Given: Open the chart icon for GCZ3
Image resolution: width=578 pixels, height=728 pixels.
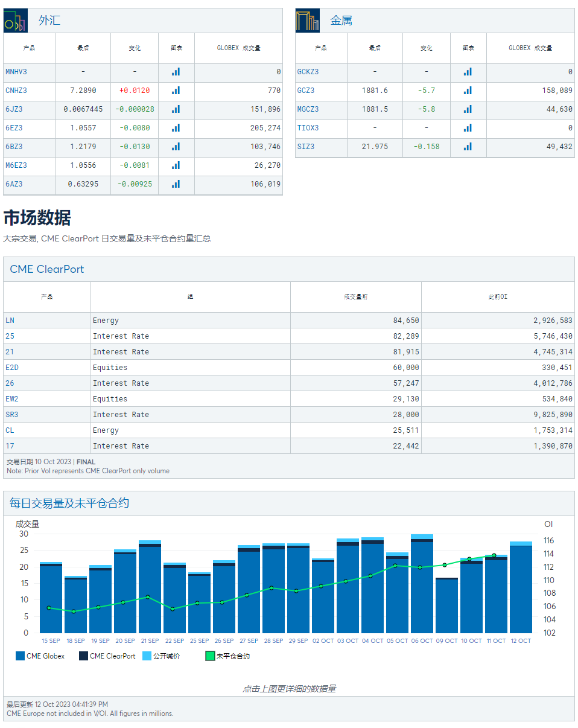Looking at the screenshot, I should coord(468,91).
